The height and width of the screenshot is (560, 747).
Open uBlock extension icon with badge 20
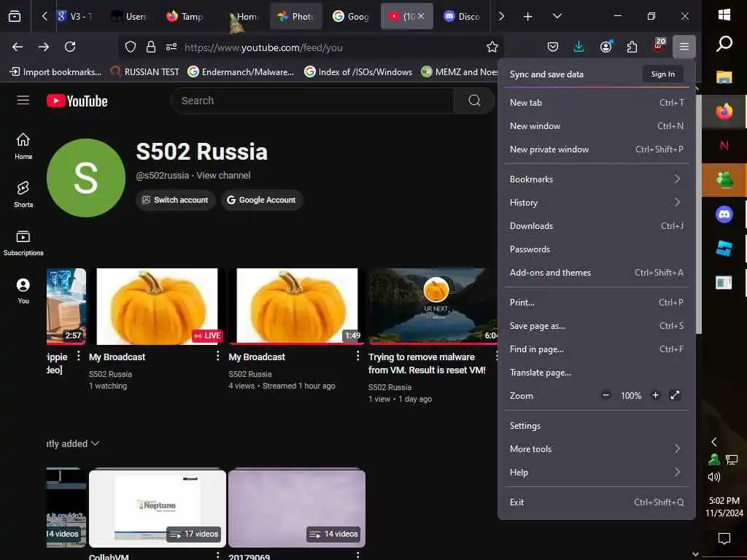[x=659, y=46]
